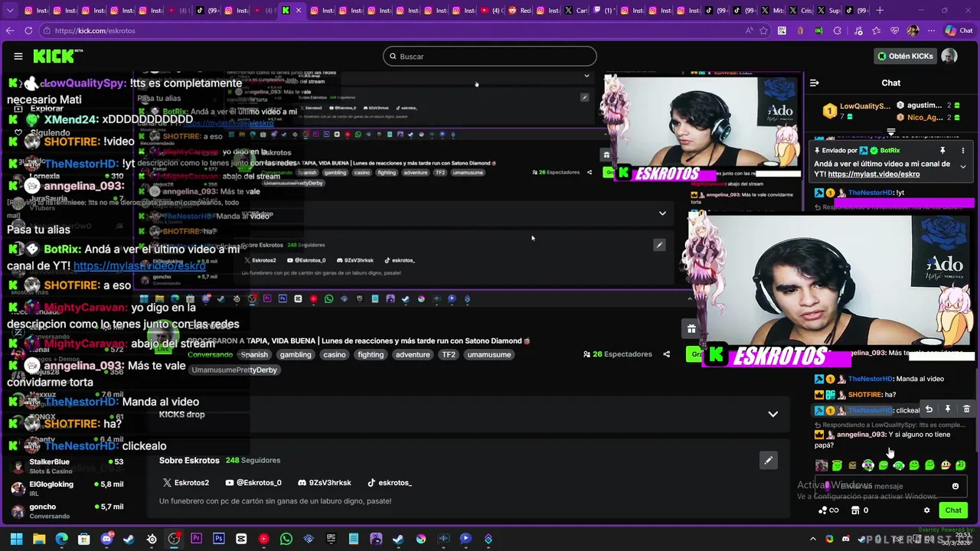Reply to TheNestorHD's clickealo message
The height and width of the screenshot is (551, 980).
(x=929, y=409)
